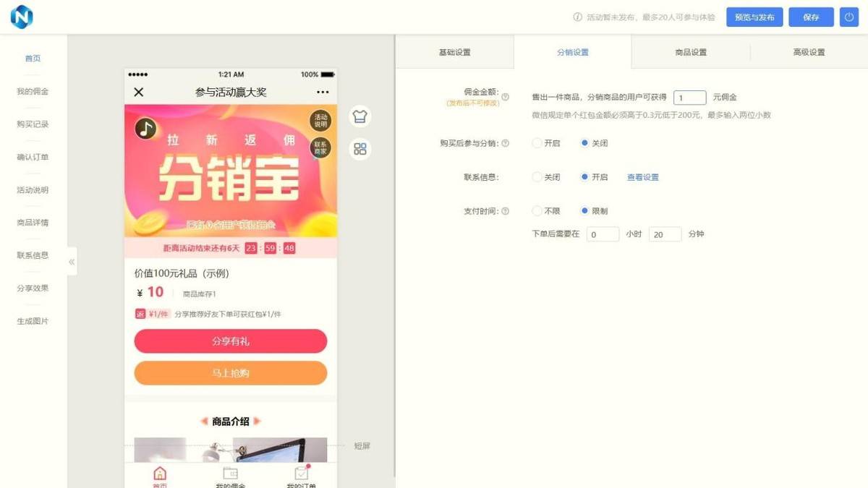Image resolution: width=868 pixels, height=488 pixels.
Task: Select 不限 for 支付时间
Action: pyautogui.click(x=537, y=211)
